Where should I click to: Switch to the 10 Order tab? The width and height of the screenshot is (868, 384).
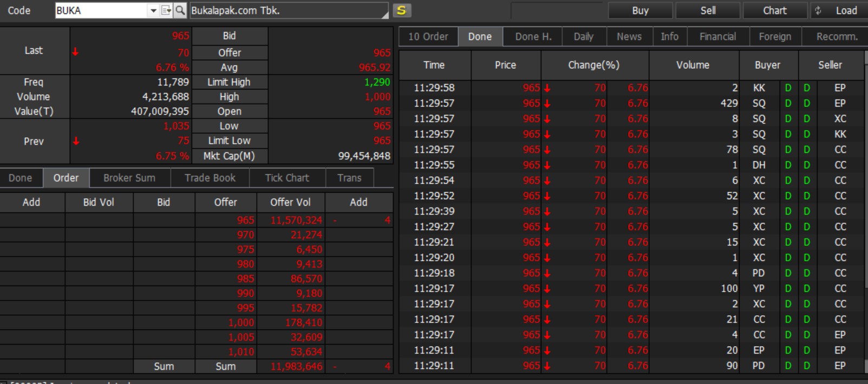428,36
